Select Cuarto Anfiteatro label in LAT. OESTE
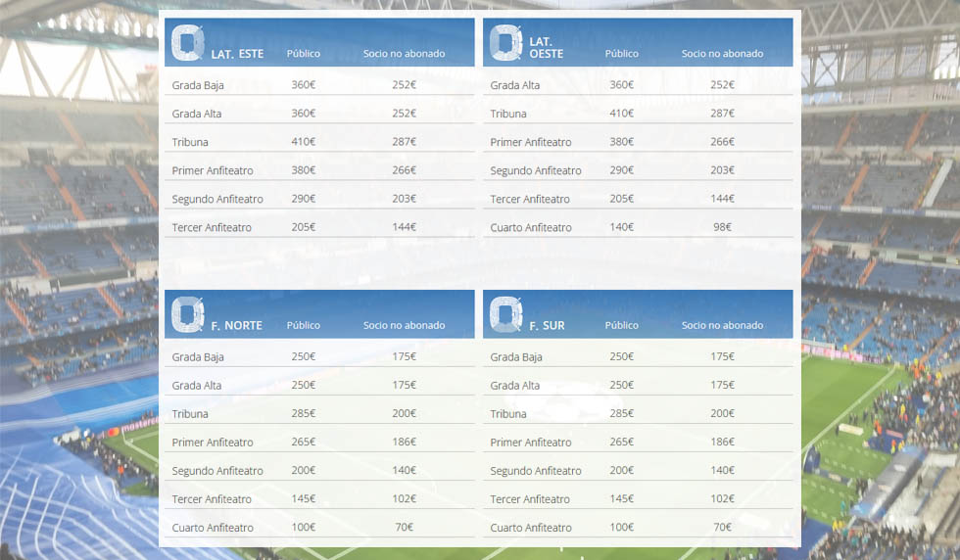Screen dimensions: 960x560 tap(531, 228)
